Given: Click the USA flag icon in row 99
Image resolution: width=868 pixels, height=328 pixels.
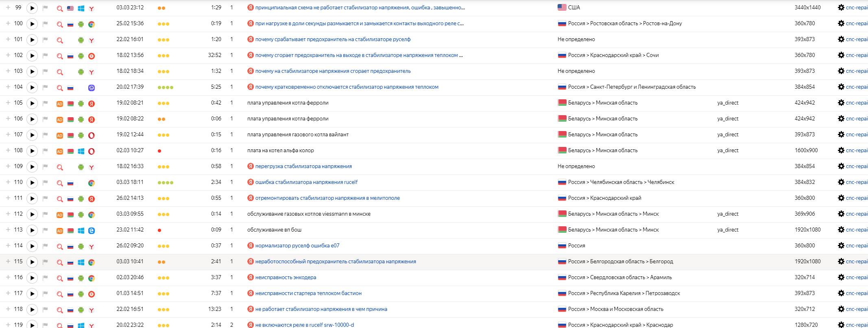Looking at the screenshot, I should coord(70,8).
